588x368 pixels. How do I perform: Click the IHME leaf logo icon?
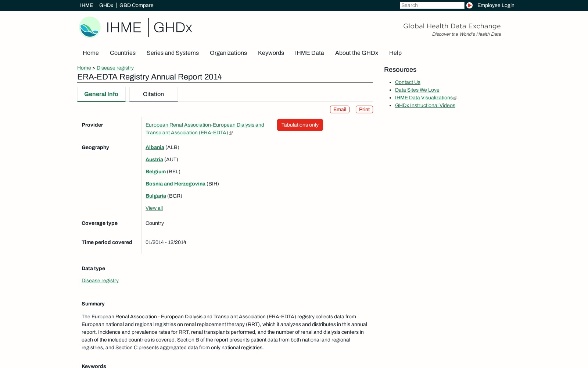90,27
